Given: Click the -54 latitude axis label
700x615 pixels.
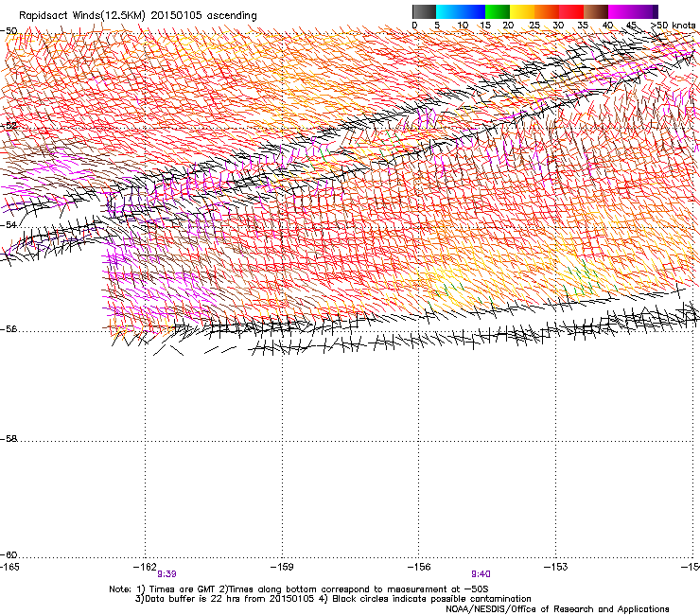Looking at the screenshot, I should click(x=9, y=224).
